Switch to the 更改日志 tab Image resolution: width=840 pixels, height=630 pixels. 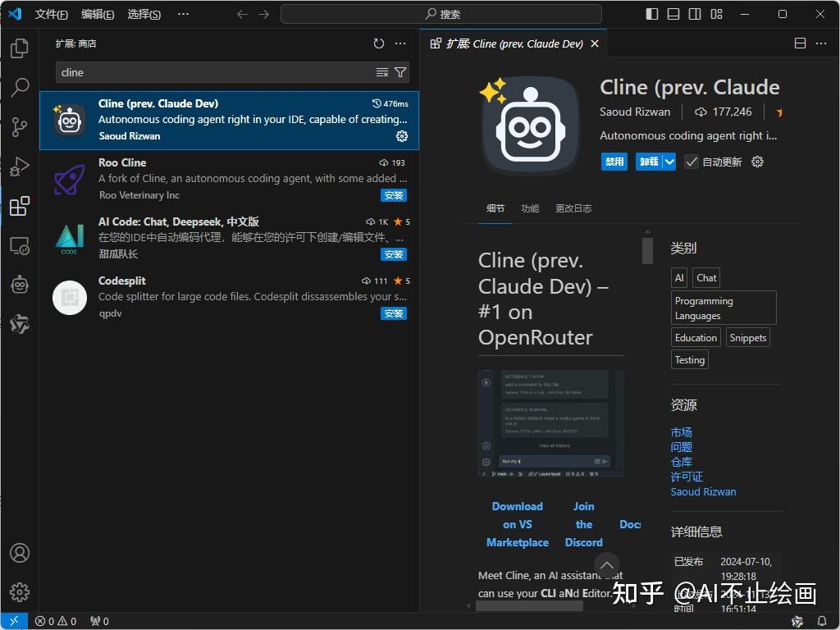(x=573, y=208)
